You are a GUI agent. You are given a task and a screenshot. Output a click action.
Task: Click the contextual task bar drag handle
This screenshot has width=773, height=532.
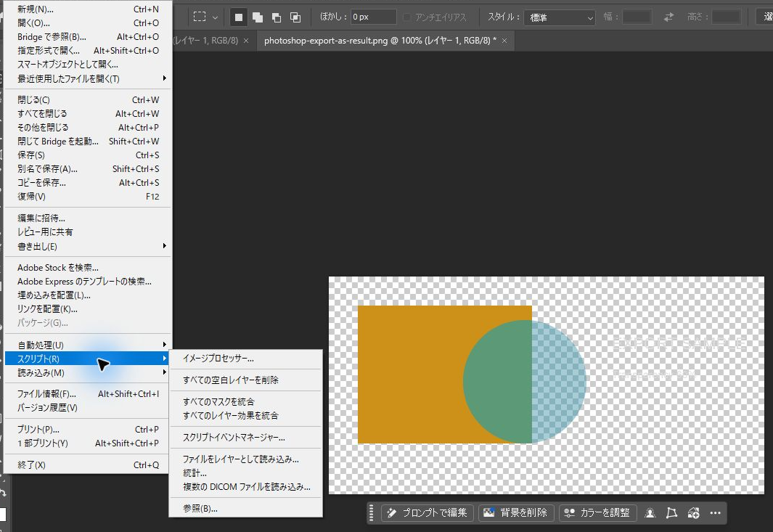click(371, 513)
